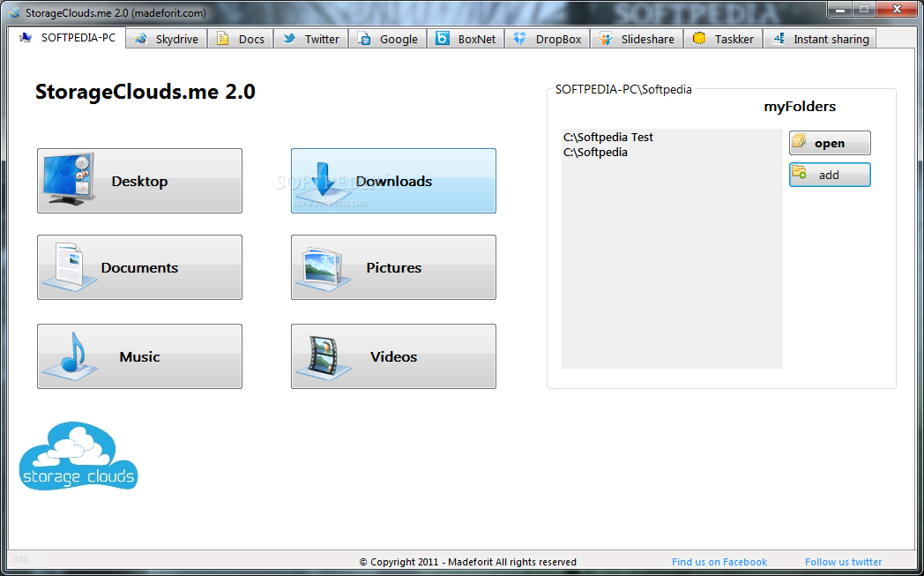Viewport: 924px width, 576px height.
Task: Click the Downloads blue arrow icon
Action: 323,181
